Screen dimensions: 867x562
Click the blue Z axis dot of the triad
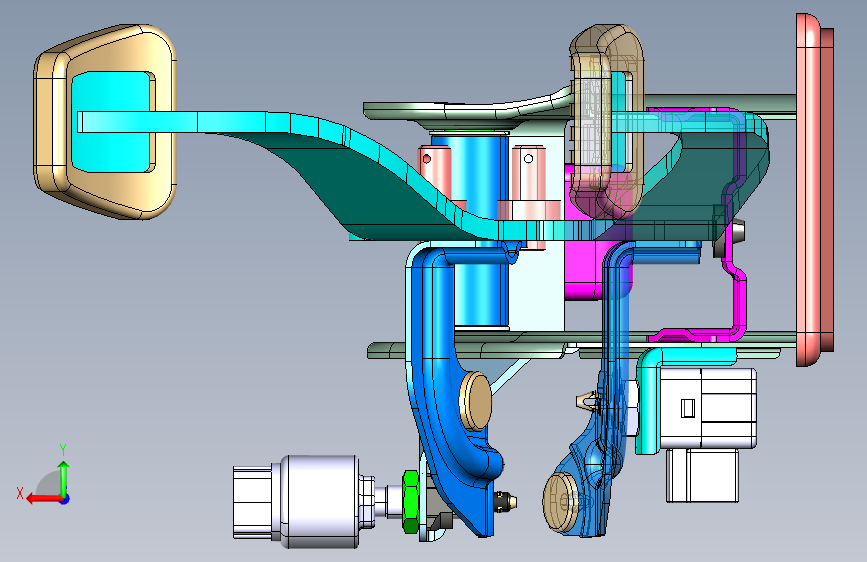[x=65, y=499]
